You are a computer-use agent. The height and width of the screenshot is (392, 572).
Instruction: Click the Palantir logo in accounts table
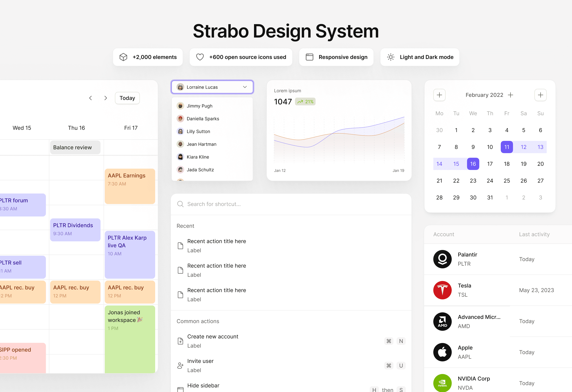tap(442, 259)
